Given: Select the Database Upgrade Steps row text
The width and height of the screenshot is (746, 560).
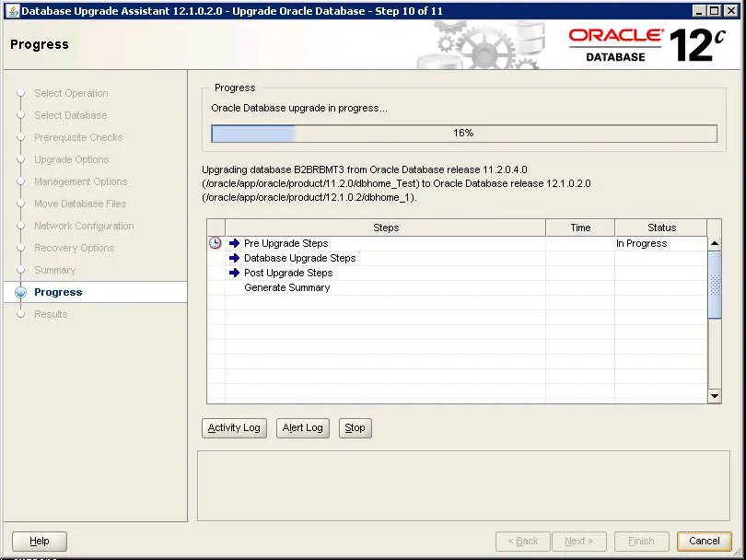Looking at the screenshot, I should point(299,258).
